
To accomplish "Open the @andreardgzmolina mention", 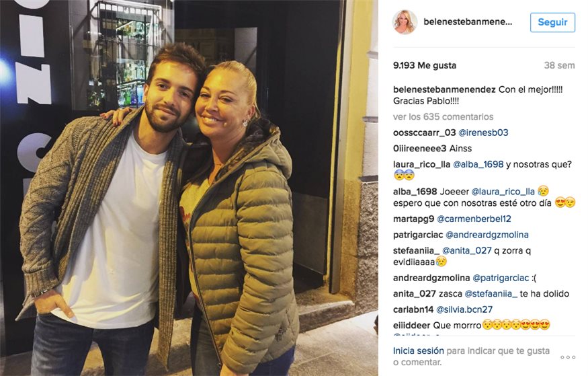I will pyautogui.click(x=487, y=235).
